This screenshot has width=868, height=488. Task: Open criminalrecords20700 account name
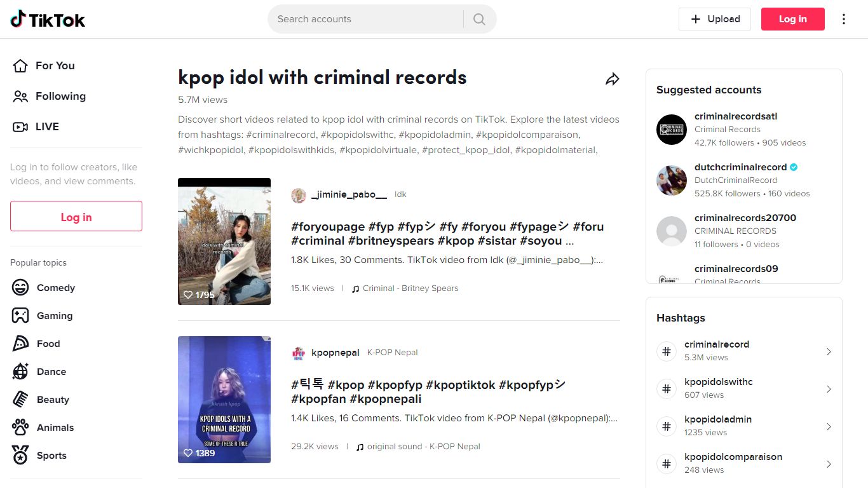tap(745, 218)
